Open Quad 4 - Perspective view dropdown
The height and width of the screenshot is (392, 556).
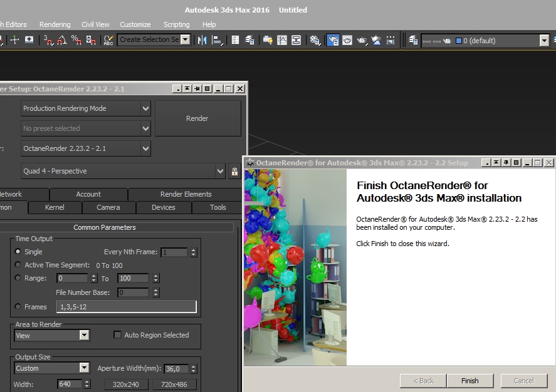123,171
